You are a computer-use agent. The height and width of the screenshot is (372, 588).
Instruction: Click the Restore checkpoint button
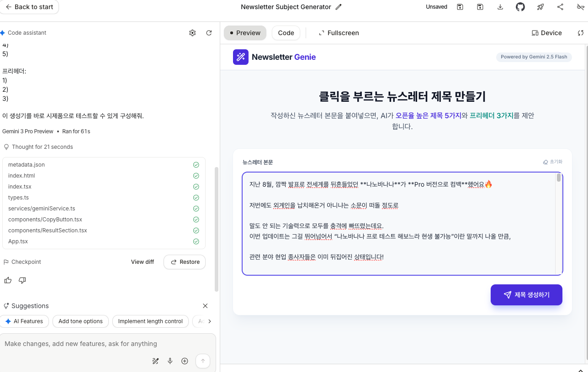185,262
